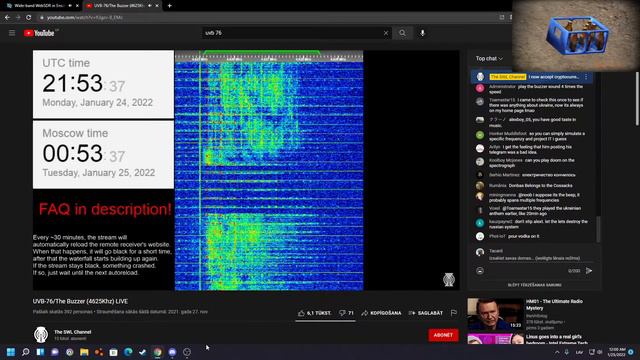Start voice search with the microphone
Viewport: 640px width, 360px height.
pyautogui.click(x=422, y=33)
